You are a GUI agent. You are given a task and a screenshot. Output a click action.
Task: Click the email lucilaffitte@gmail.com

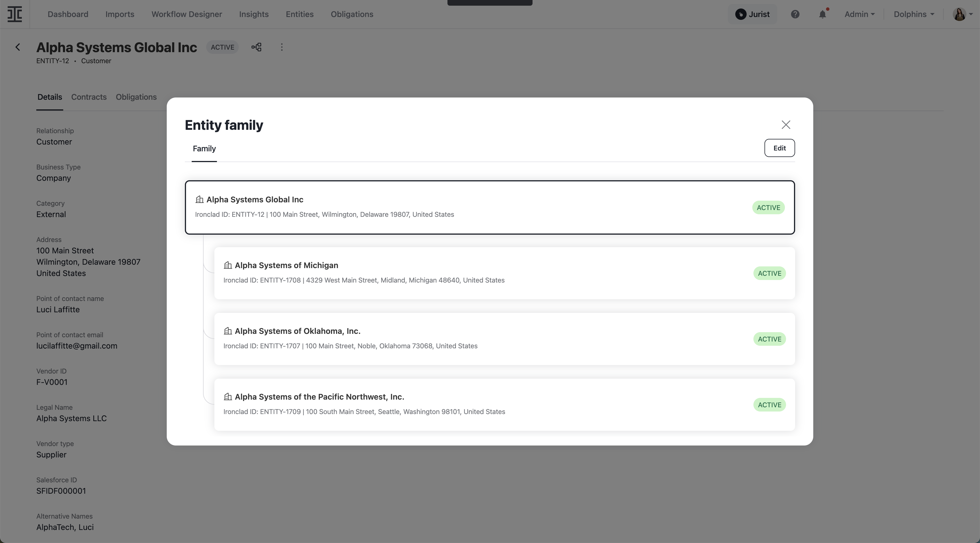pyautogui.click(x=77, y=346)
